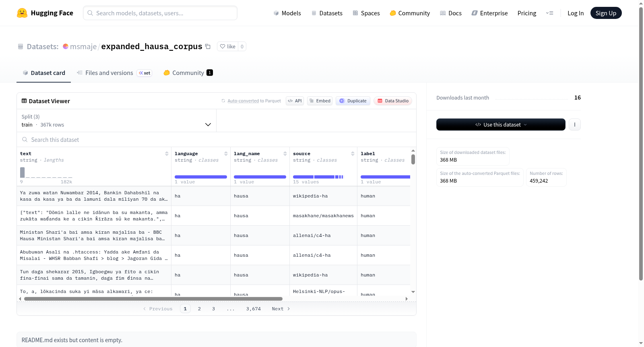Open the dataset Community tab
Image resolution: width=644 pixels, height=347 pixels.
(188, 73)
